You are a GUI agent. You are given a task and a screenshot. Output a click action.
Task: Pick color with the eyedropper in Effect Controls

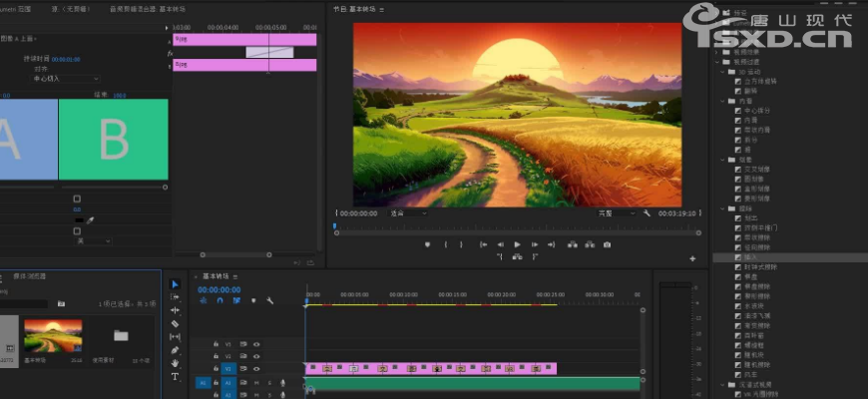click(x=91, y=220)
